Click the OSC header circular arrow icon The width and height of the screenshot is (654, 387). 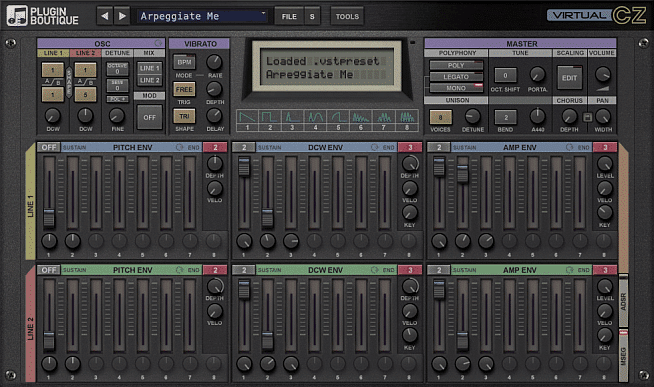pos(158,43)
